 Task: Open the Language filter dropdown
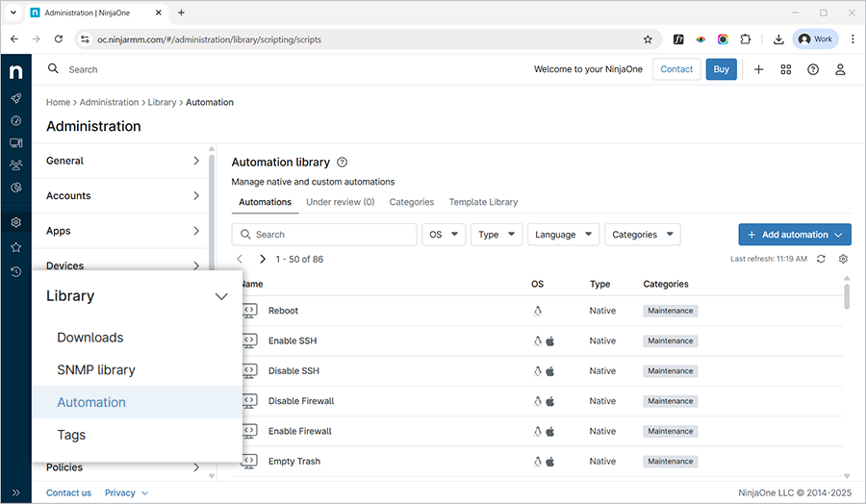pyautogui.click(x=563, y=235)
